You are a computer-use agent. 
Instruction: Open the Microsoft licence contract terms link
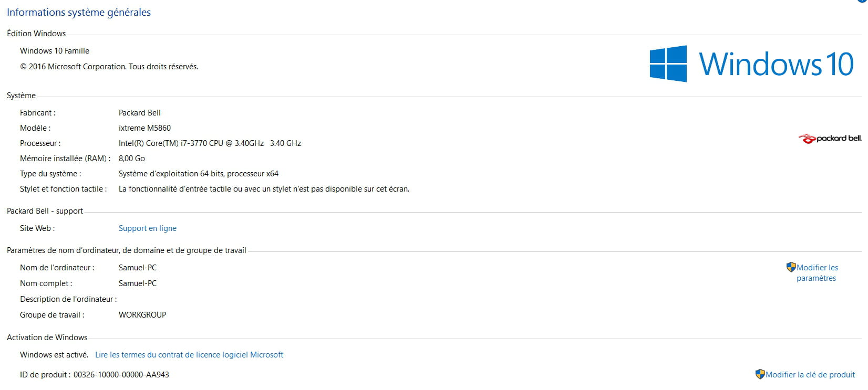[x=189, y=355]
